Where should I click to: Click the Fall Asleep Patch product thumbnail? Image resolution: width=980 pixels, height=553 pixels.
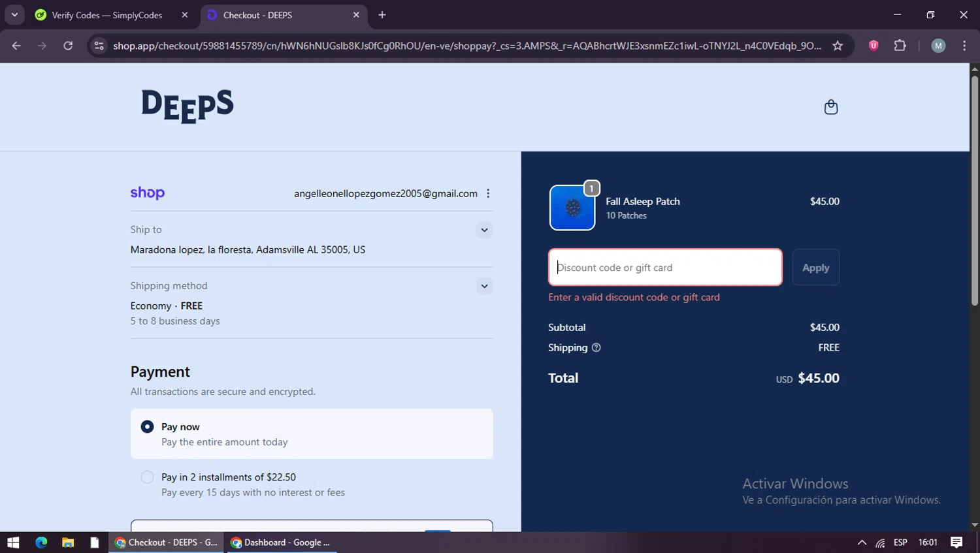pos(572,208)
